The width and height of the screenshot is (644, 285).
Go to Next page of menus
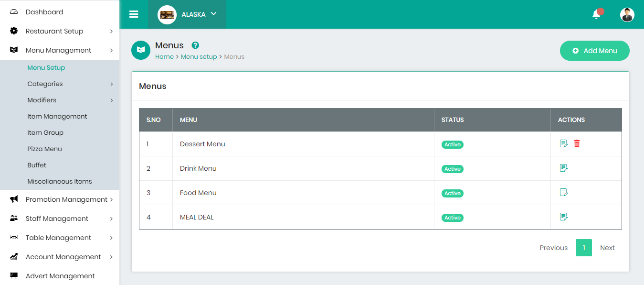(x=607, y=248)
